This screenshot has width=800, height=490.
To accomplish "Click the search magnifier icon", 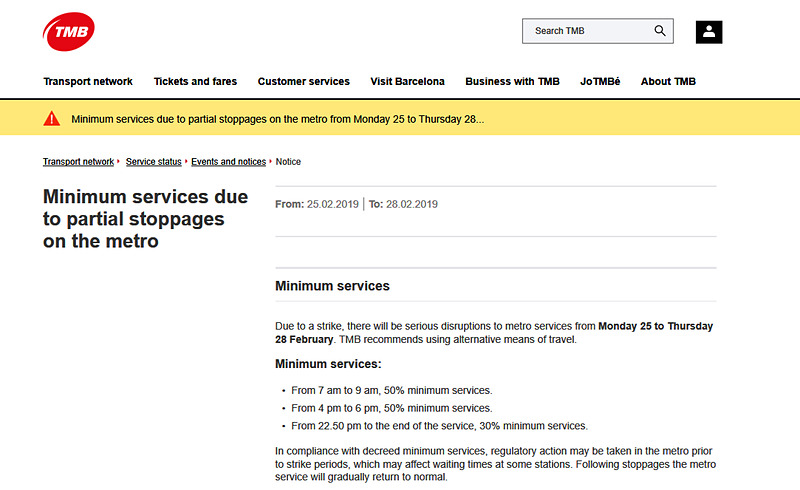I will 660,31.
